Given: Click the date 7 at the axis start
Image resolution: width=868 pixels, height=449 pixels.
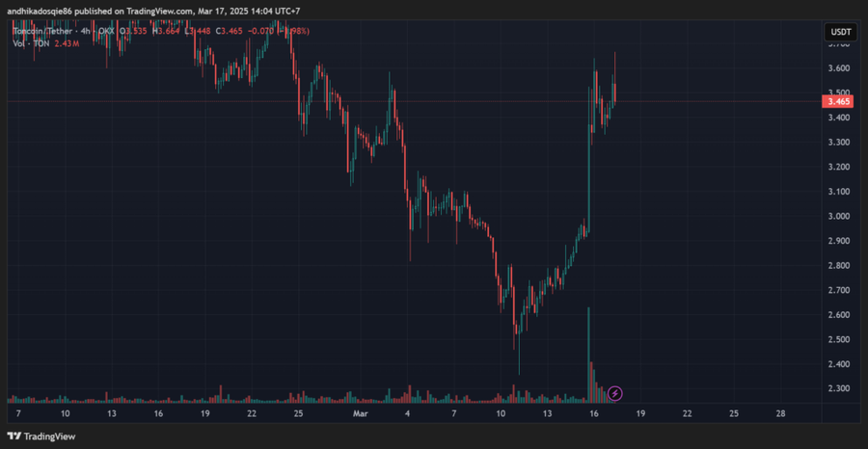Looking at the screenshot, I should (18, 413).
